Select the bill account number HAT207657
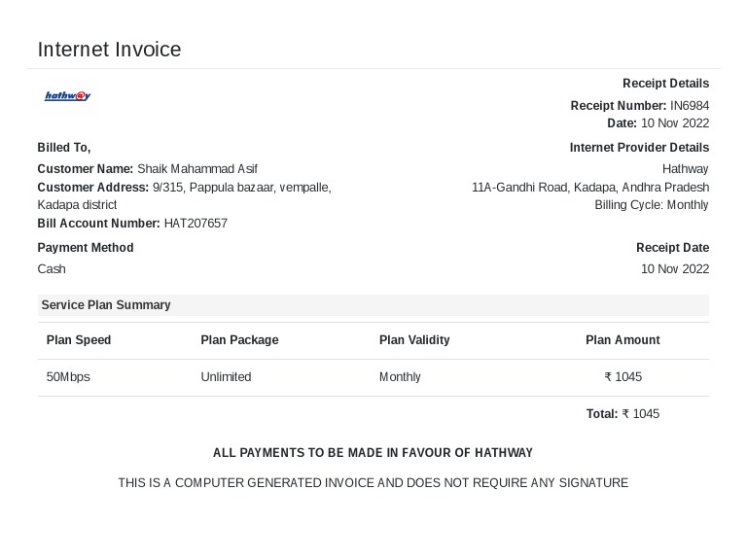 pyautogui.click(x=196, y=224)
